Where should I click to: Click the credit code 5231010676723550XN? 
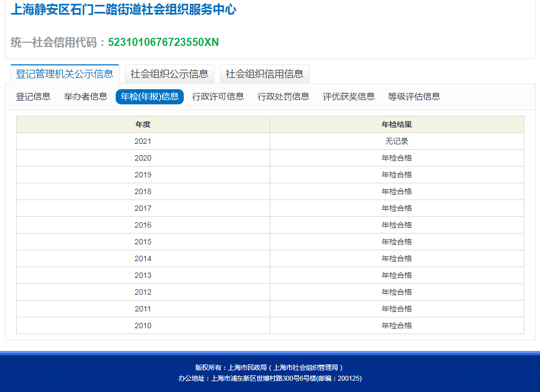(x=163, y=42)
